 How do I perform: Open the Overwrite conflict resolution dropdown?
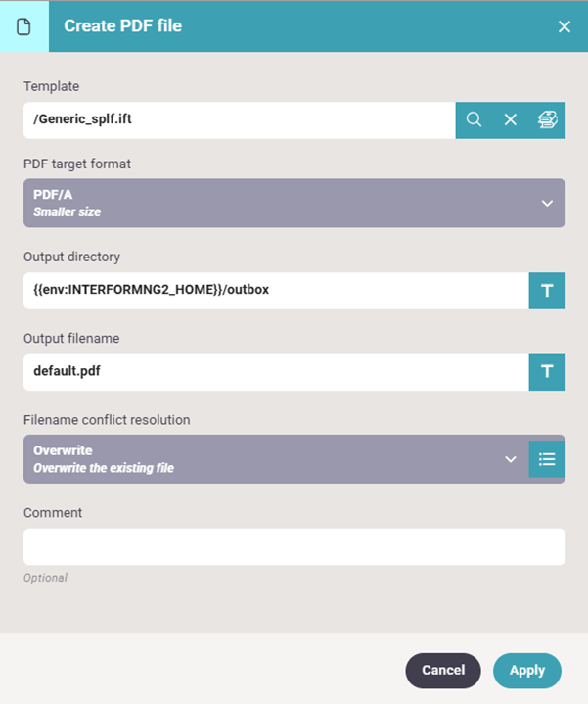click(264, 459)
